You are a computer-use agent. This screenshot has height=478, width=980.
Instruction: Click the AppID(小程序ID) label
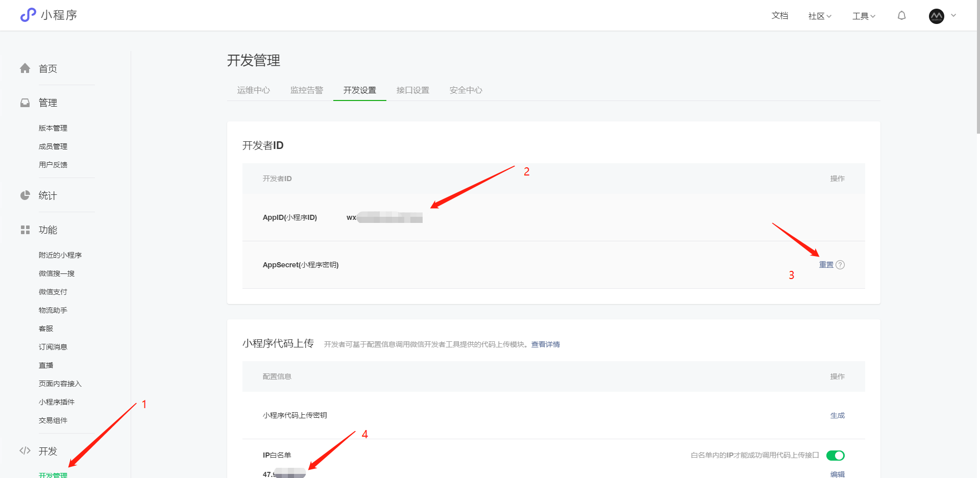click(x=290, y=217)
